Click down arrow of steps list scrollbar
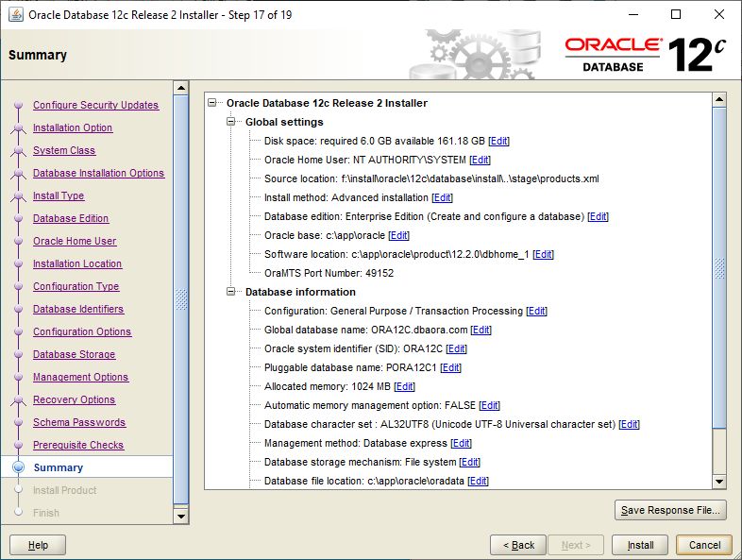 (x=181, y=516)
